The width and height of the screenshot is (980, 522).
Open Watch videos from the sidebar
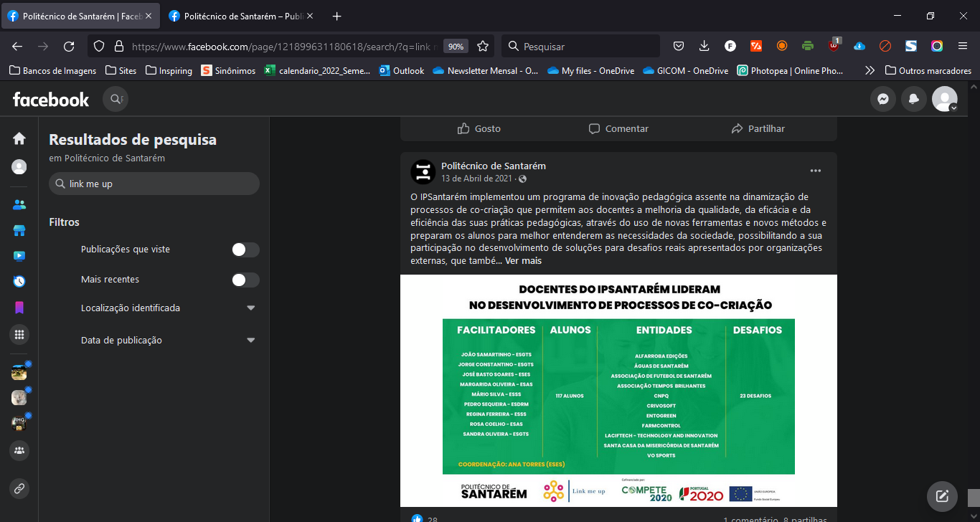click(19, 255)
